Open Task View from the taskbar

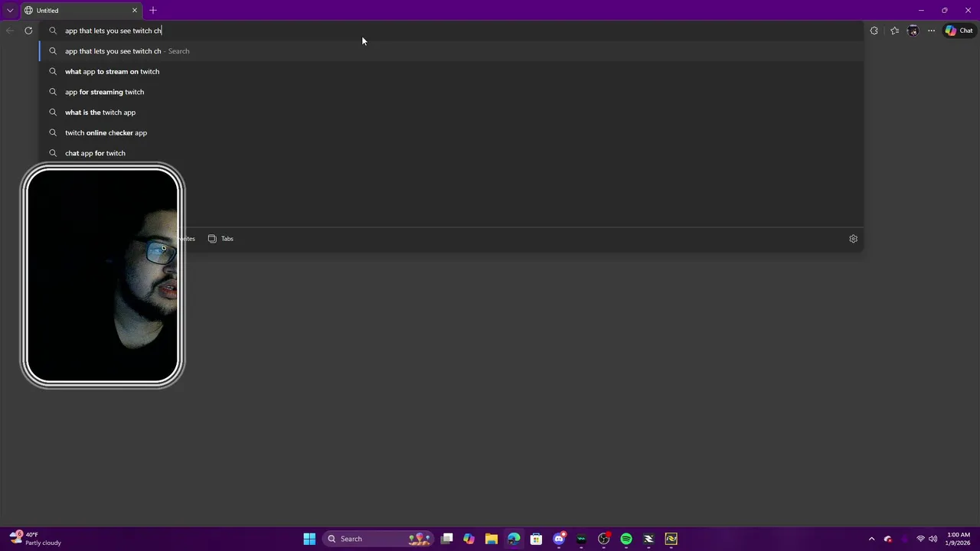tap(447, 539)
